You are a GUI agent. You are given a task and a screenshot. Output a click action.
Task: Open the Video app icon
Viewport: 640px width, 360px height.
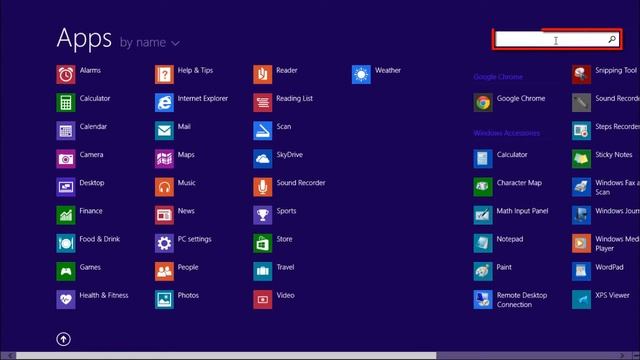click(263, 300)
